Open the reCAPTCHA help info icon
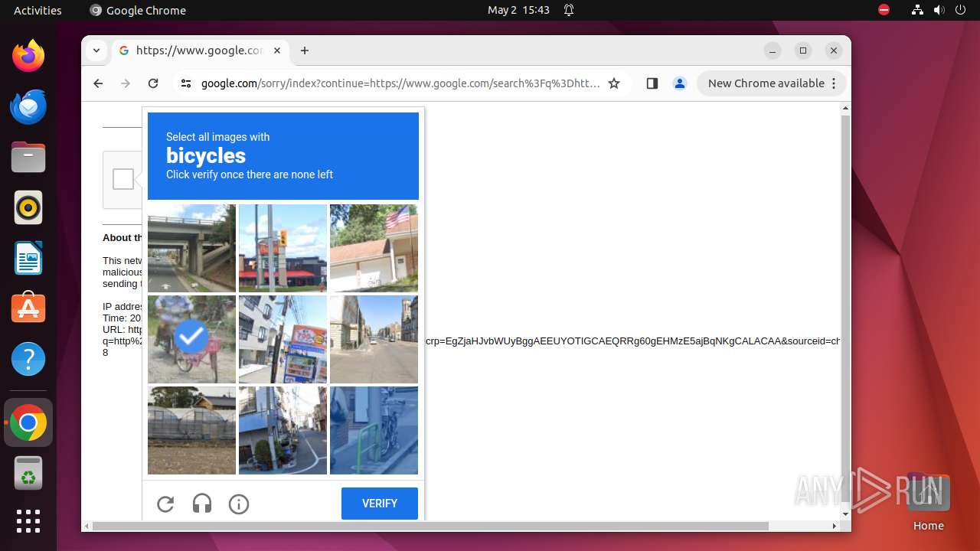980x551 pixels. 239,504
